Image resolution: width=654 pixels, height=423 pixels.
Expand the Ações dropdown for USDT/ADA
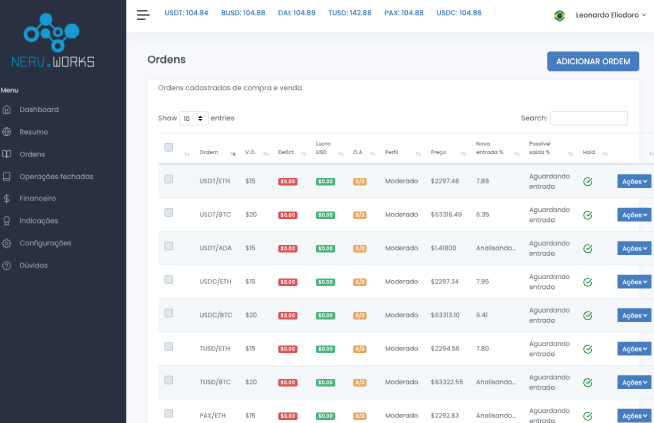click(634, 248)
